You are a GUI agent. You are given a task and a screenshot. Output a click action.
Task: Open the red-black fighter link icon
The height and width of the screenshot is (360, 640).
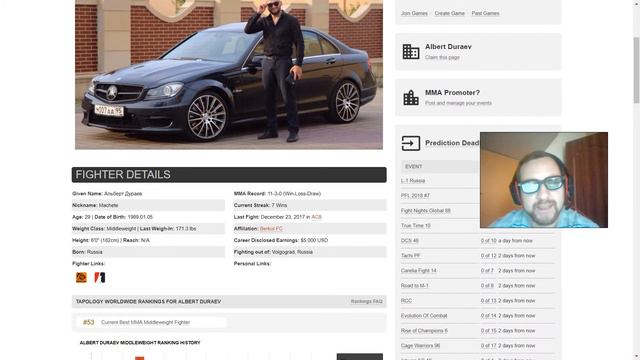(x=100, y=278)
